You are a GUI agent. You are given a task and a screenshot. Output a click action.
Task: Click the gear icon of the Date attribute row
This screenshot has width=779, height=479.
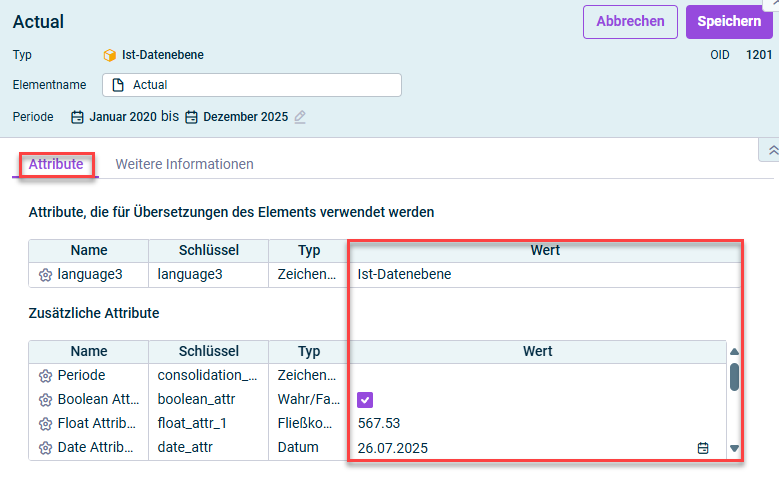coord(45,448)
